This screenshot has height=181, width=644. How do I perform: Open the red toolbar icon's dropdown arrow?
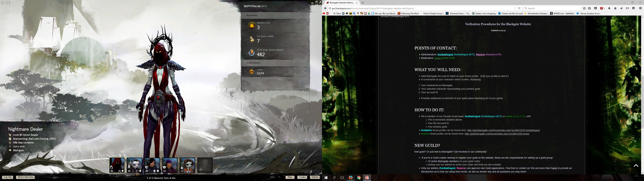(x=604, y=8)
